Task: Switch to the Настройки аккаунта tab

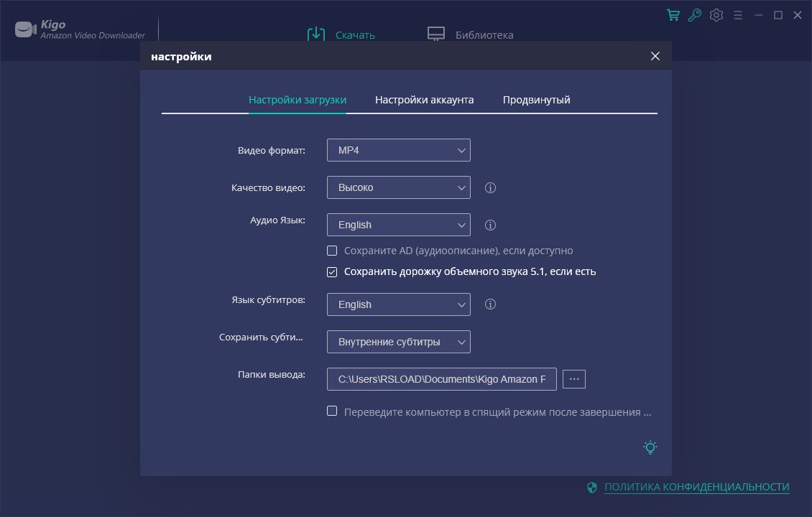Action: point(424,99)
